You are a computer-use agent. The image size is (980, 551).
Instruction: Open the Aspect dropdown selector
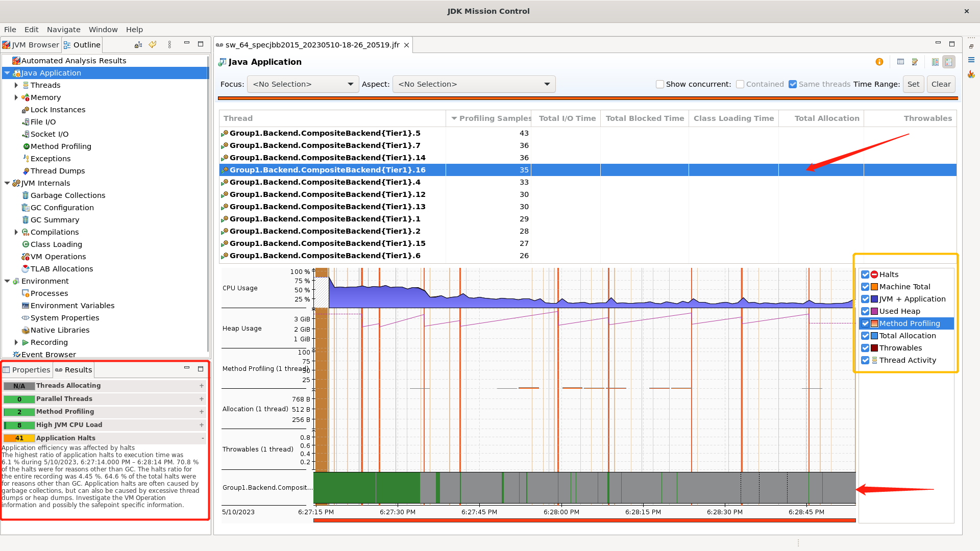(x=547, y=84)
